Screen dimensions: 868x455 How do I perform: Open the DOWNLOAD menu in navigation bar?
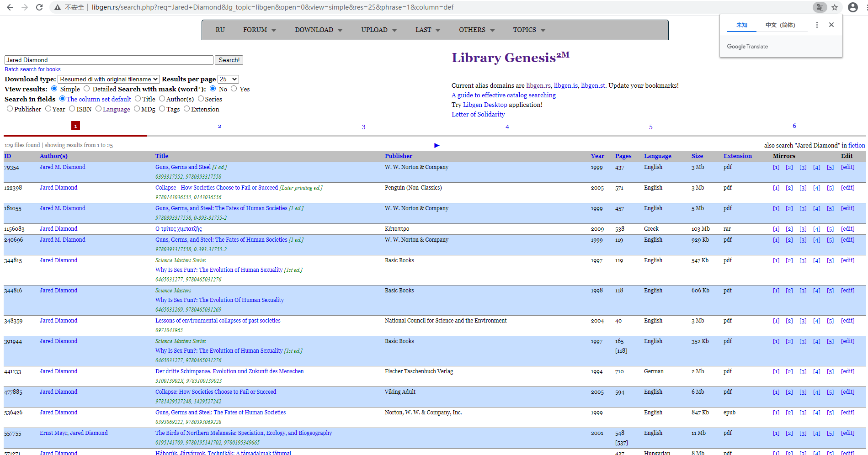[319, 30]
